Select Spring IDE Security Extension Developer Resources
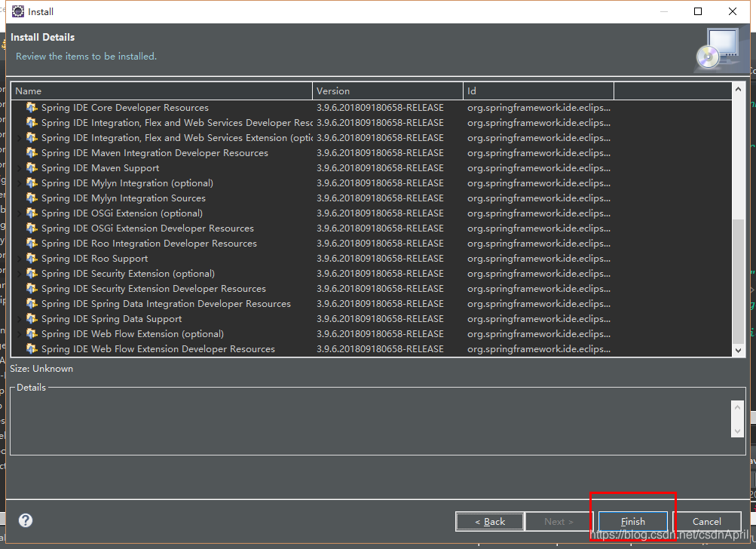Screen dimensions: 756x549 click(x=153, y=289)
